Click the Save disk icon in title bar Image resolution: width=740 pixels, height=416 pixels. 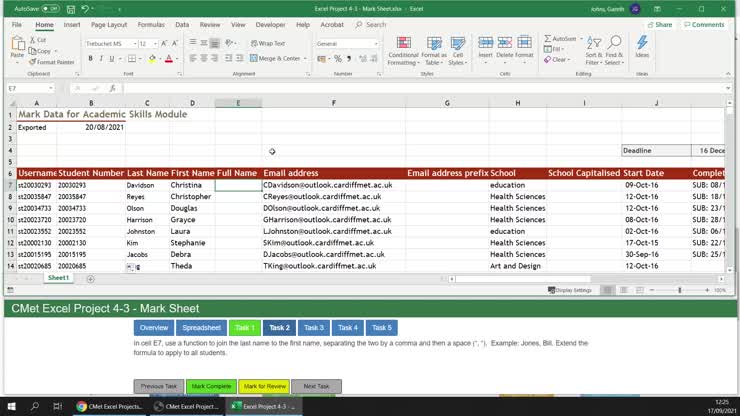pyautogui.click(x=71, y=9)
